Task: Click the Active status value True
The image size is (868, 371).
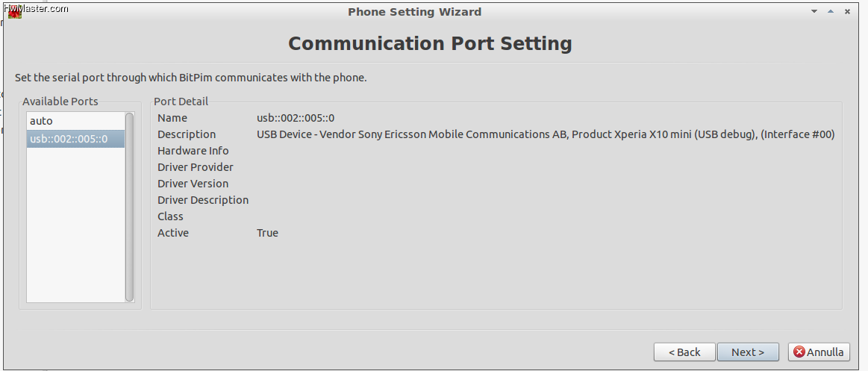Action: point(267,233)
